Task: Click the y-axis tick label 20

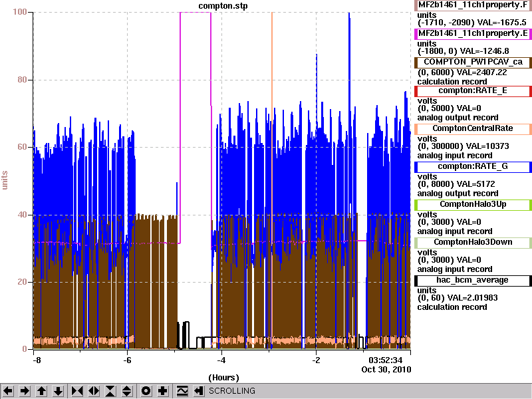Action: coord(22,282)
